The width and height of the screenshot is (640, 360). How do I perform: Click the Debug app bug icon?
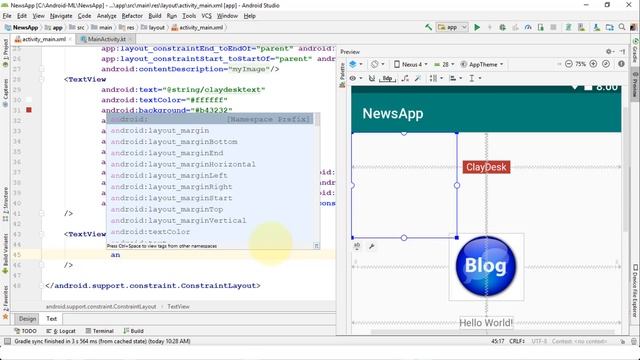[x=502, y=27]
